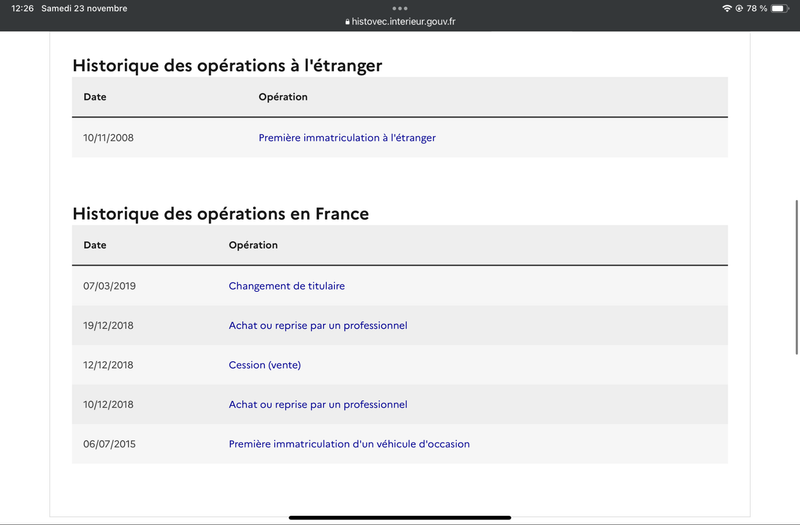800x525 pixels.
Task: Tap the padlock icon beside the URL
Action: click(347, 22)
